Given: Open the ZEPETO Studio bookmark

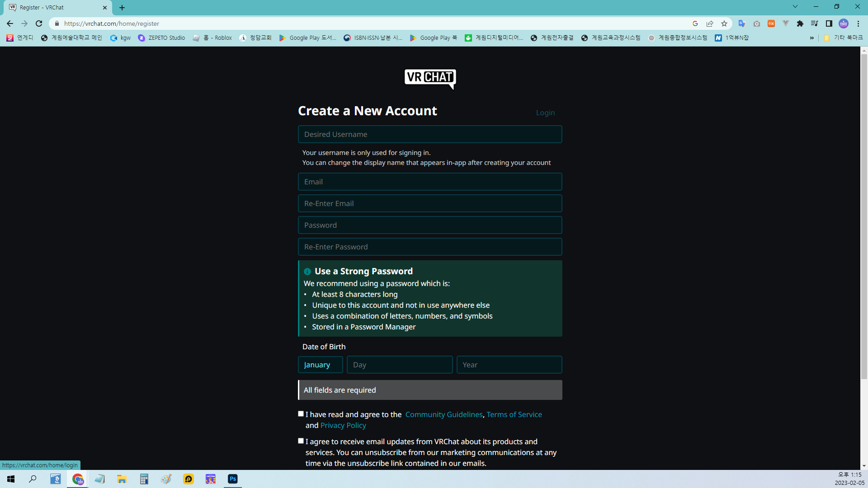Looking at the screenshot, I should tap(162, 38).
